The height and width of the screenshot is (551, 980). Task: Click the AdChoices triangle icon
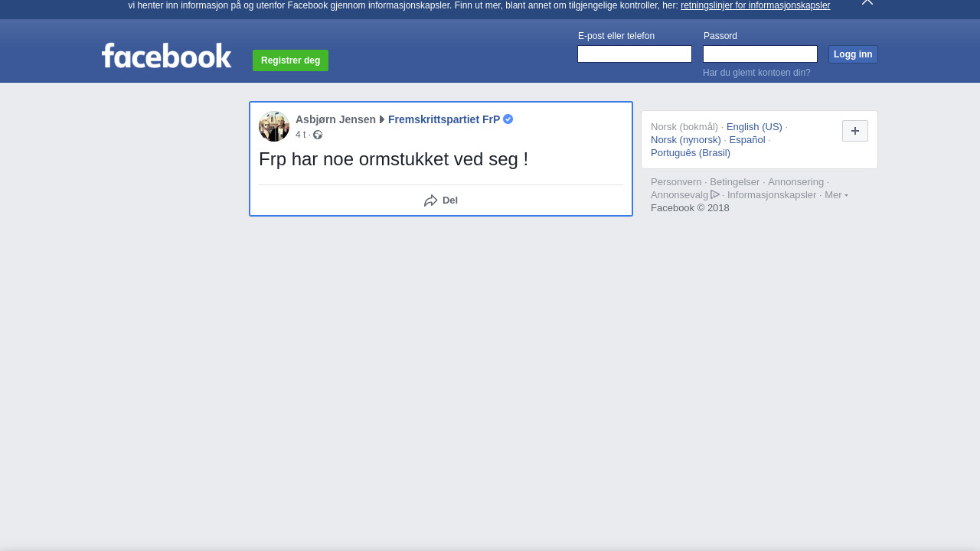(715, 194)
